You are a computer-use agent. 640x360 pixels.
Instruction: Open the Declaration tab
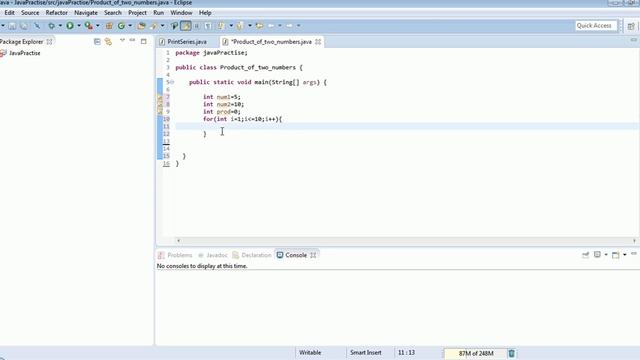[x=252, y=255]
